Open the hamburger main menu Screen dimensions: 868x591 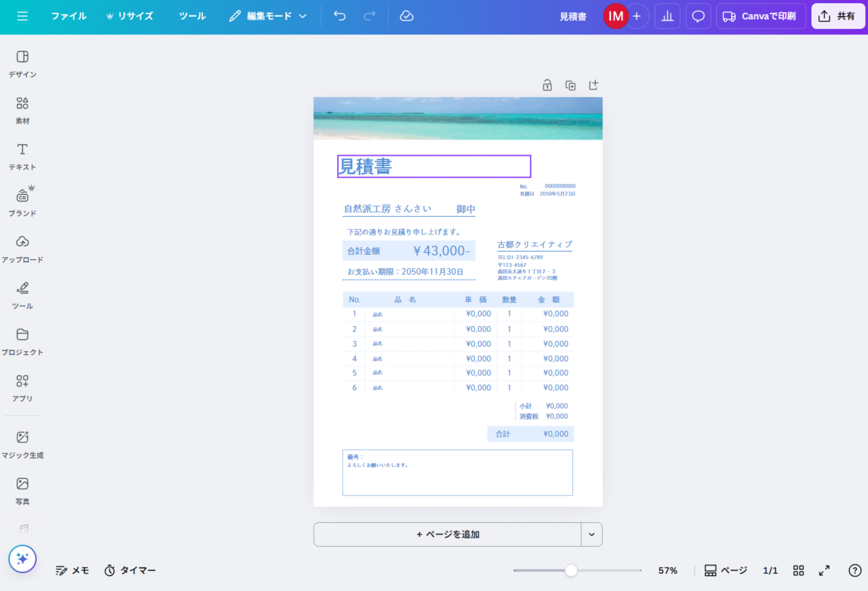click(x=23, y=16)
